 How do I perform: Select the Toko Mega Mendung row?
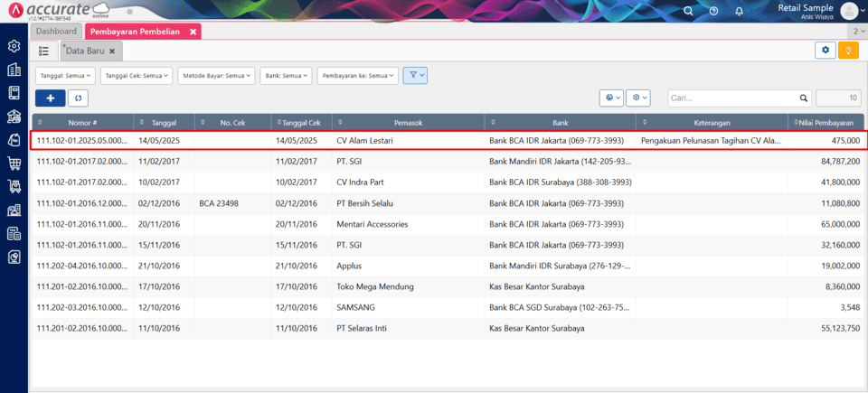tap(448, 286)
